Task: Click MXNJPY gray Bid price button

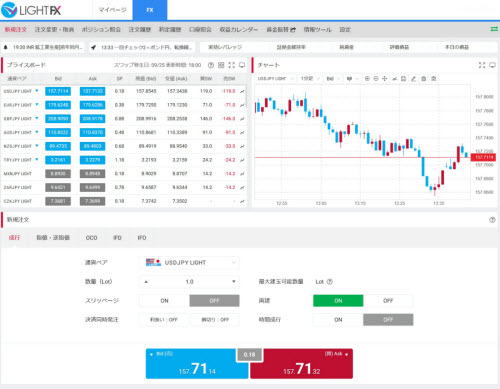Action: (58, 174)
